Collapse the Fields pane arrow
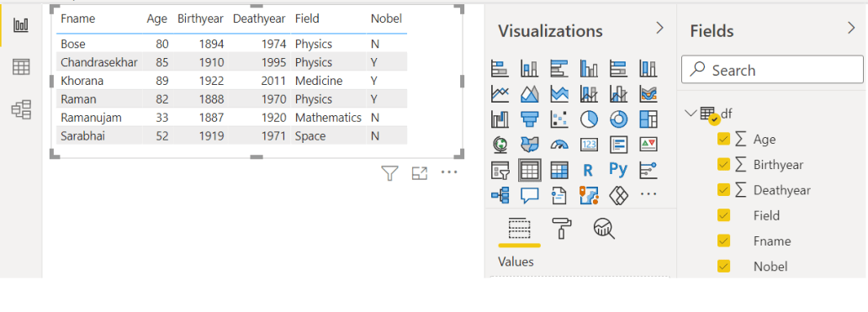This screenshot has height=312, width=868. point(851,29)
